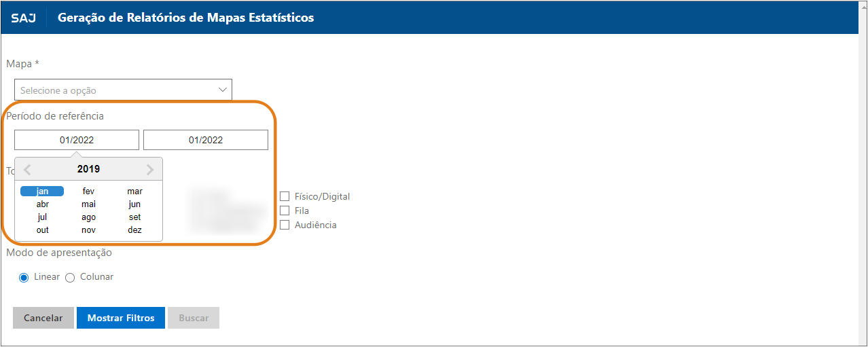Choose the Colunar radio button

69,277
